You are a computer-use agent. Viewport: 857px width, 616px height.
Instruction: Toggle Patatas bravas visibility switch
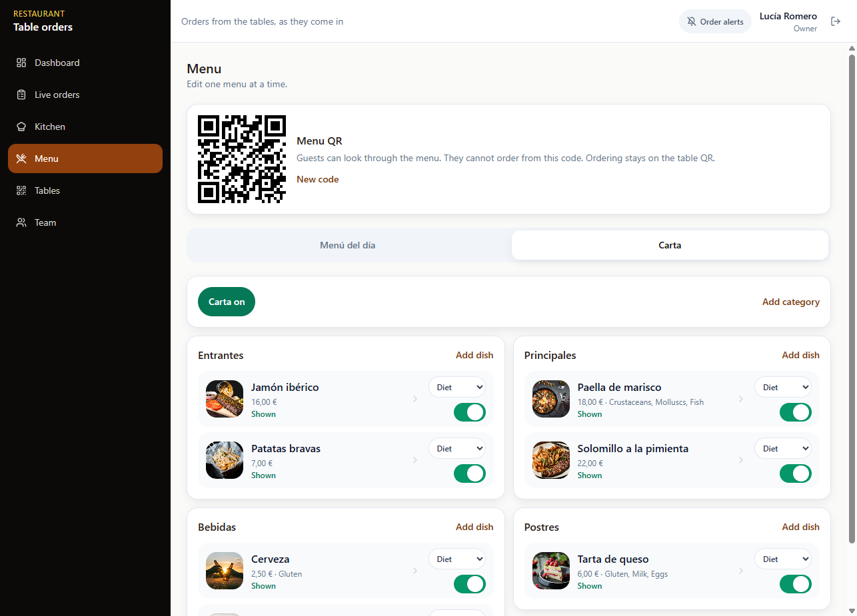(470, 473)
